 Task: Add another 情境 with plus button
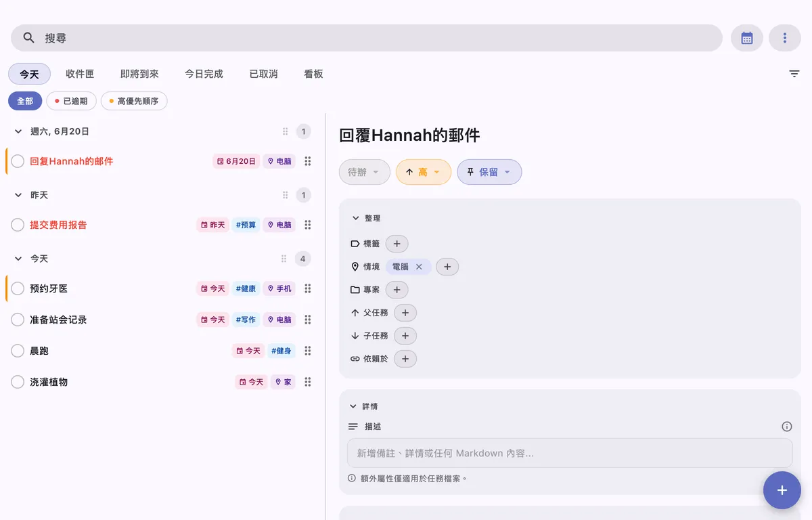(x=447, y=267)
